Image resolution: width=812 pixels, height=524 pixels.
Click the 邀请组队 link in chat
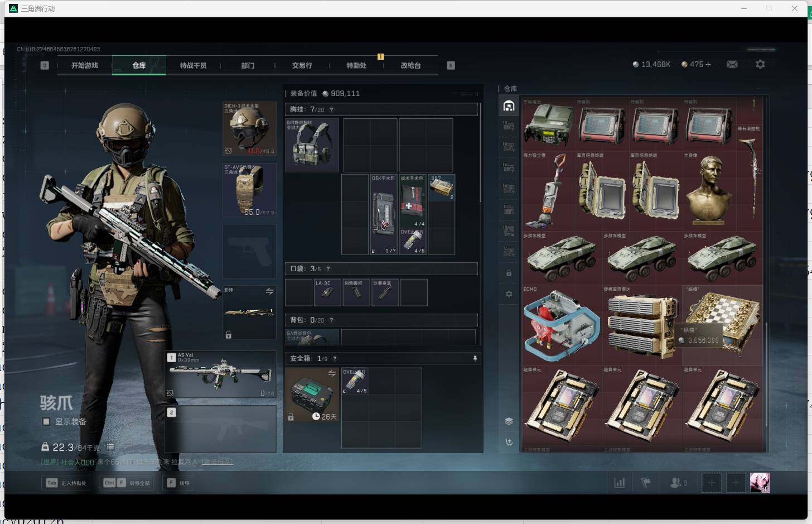pyautogui.click(x=217, y=462)
